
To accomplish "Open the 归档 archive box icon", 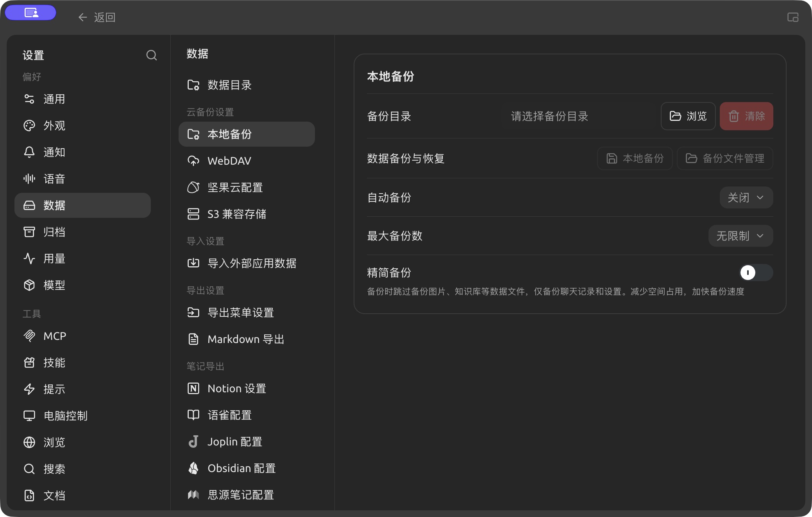I will pyautogui.click(x=29, y=232).
